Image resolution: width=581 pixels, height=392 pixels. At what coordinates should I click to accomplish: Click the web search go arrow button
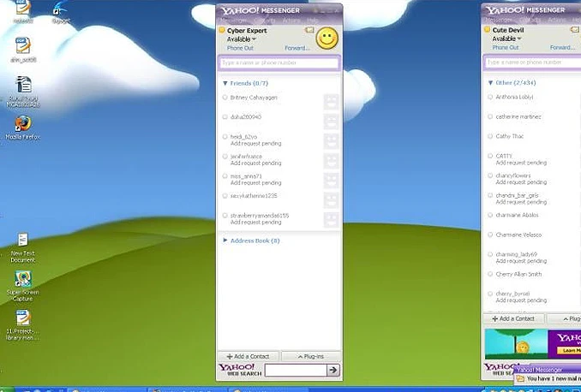333,370
